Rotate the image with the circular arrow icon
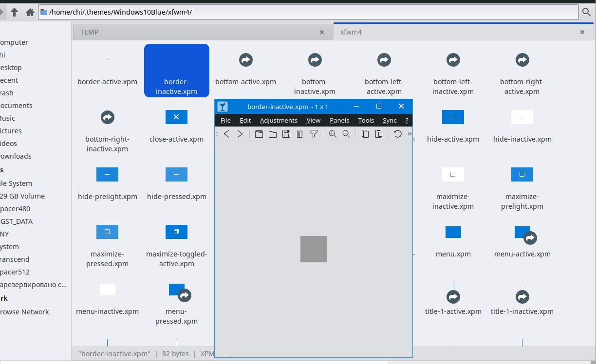 [398, 134]
